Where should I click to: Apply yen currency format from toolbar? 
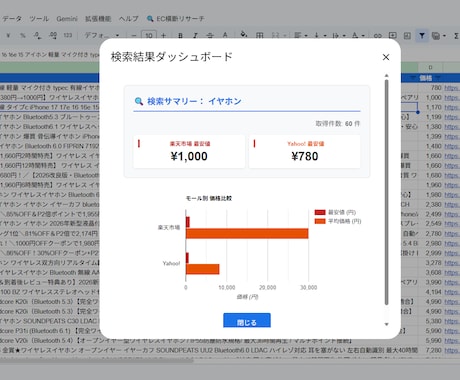tap(8, 35)
